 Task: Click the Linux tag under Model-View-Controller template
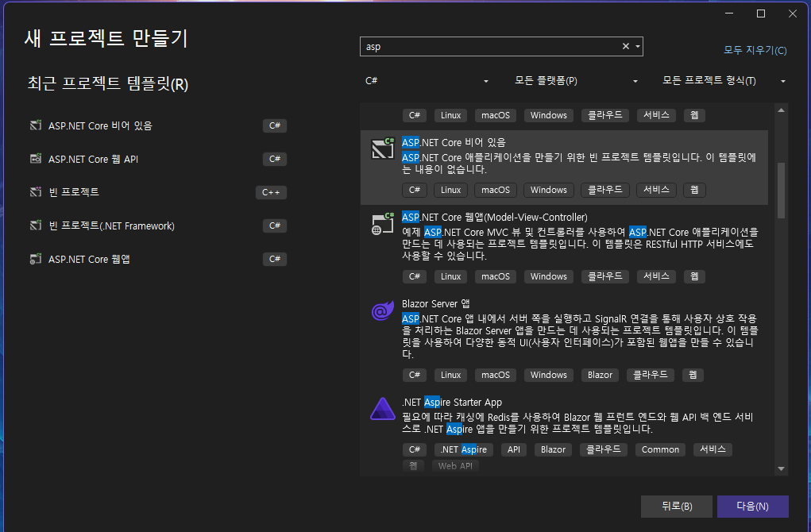[450, 276]
